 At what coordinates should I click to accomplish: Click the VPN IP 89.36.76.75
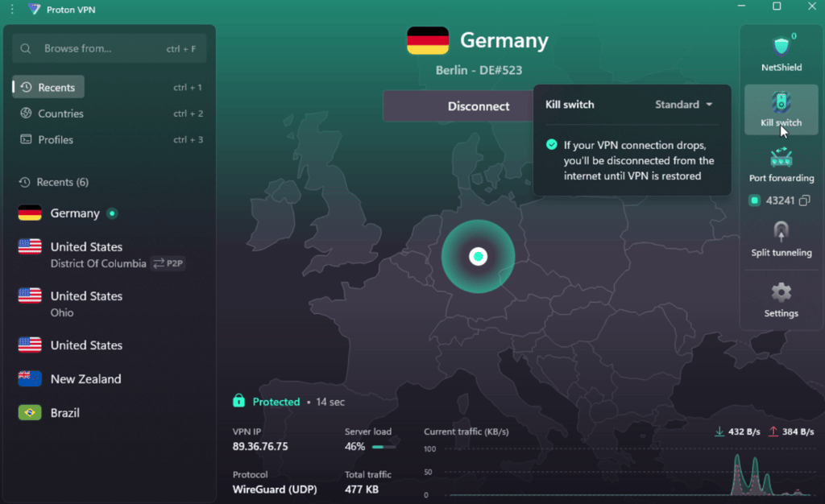pyautogui.click(x=260, y=446)
